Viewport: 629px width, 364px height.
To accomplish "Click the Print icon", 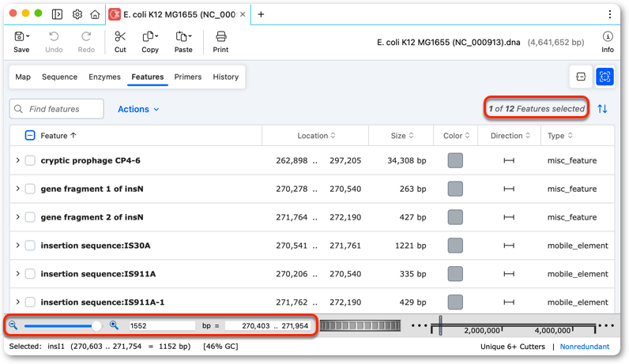I will 220,36.
